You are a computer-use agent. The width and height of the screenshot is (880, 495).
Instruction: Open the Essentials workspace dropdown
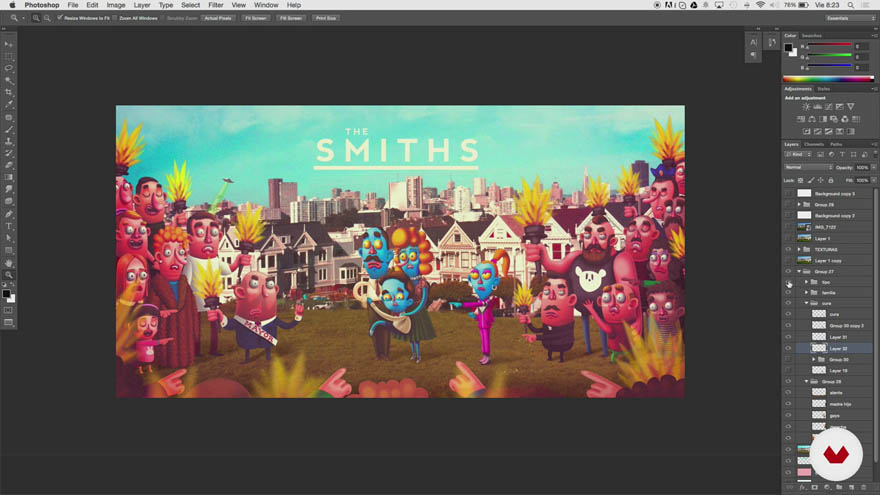click(850, 18)
